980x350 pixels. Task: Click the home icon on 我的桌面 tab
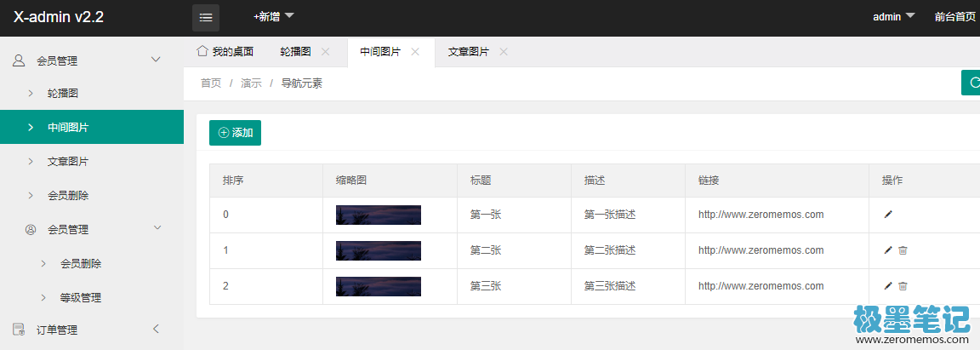[202, 51]
